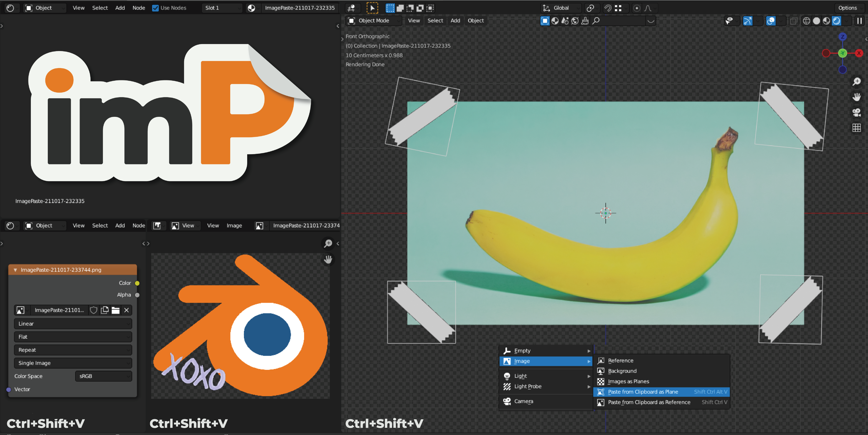
Task: Toggle the camera view icon
Action: pos(856,112)
